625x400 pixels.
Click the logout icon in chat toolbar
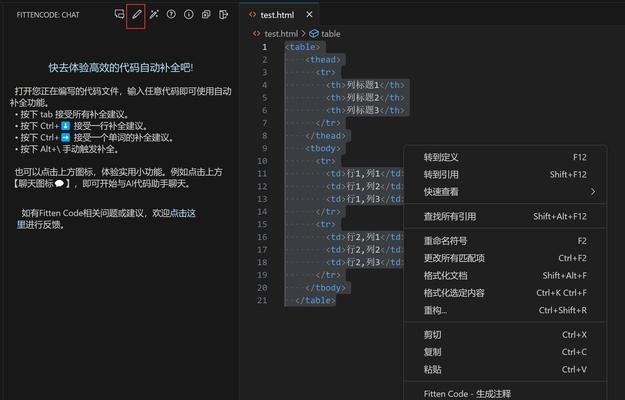pos(223,15)
